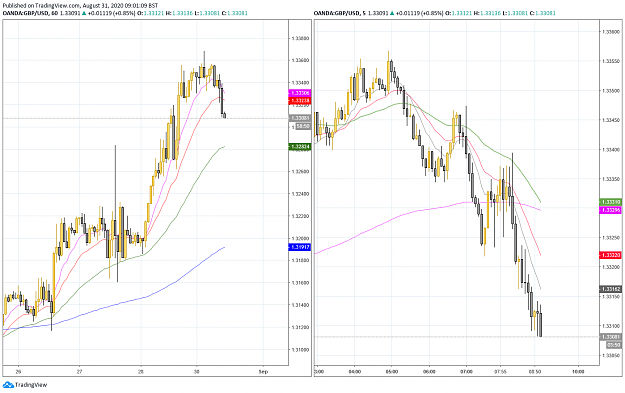625x393 pixels.
Task: Click the magenta 1.33296 price label
Action: [611, 210]
